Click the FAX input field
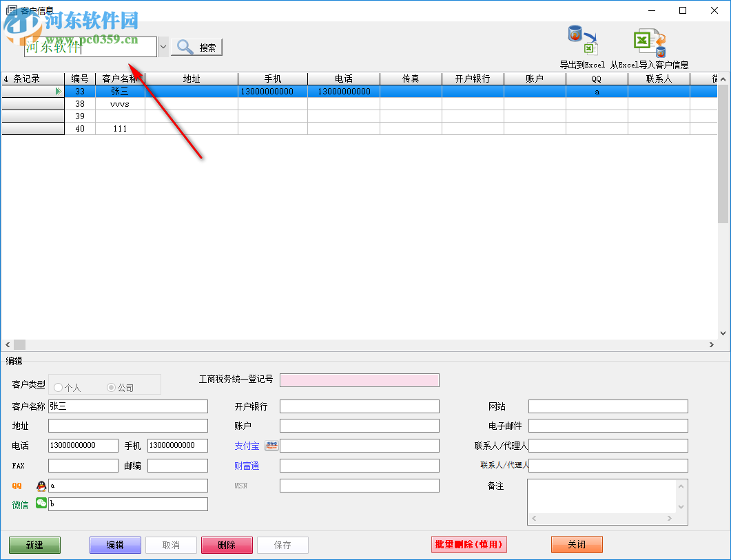Image resolution: width=731 pixels, height=560 pixels. point(83,466)
